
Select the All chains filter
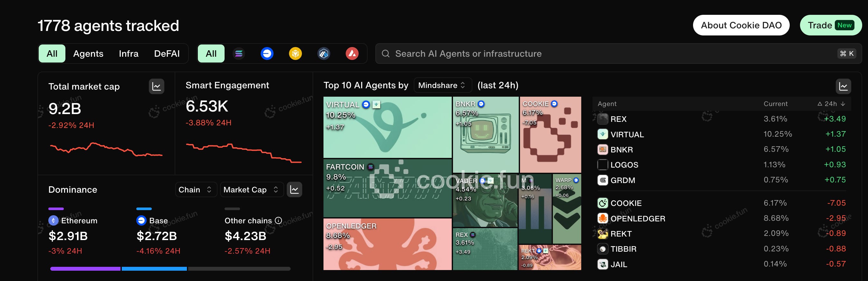[211, 53]
